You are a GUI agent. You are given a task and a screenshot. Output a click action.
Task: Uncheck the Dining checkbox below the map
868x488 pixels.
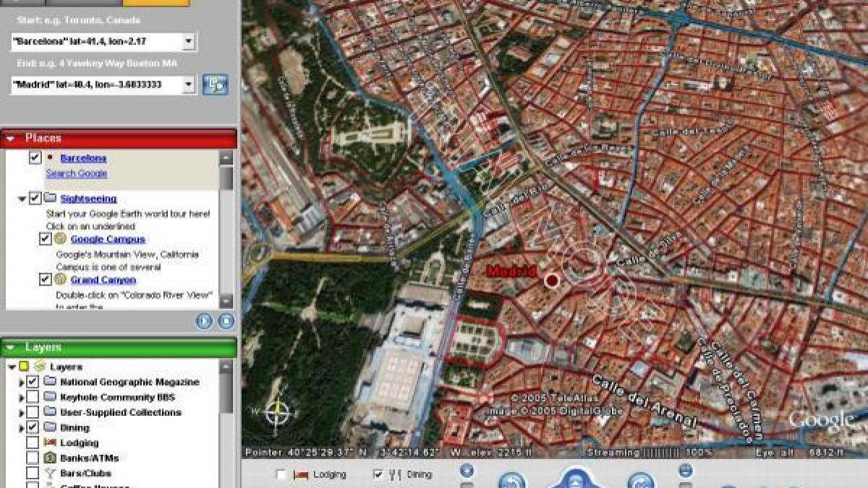(x=378, y=475)
